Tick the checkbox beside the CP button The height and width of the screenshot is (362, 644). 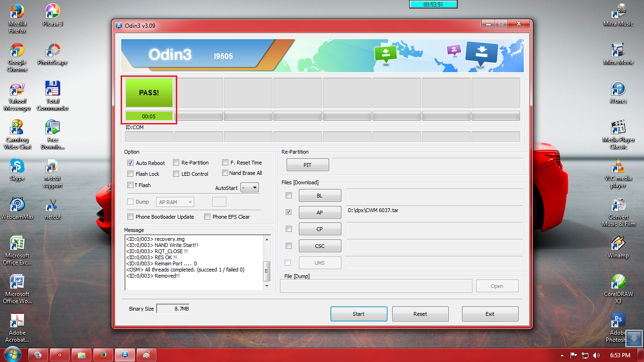click(x=289, y=229)
